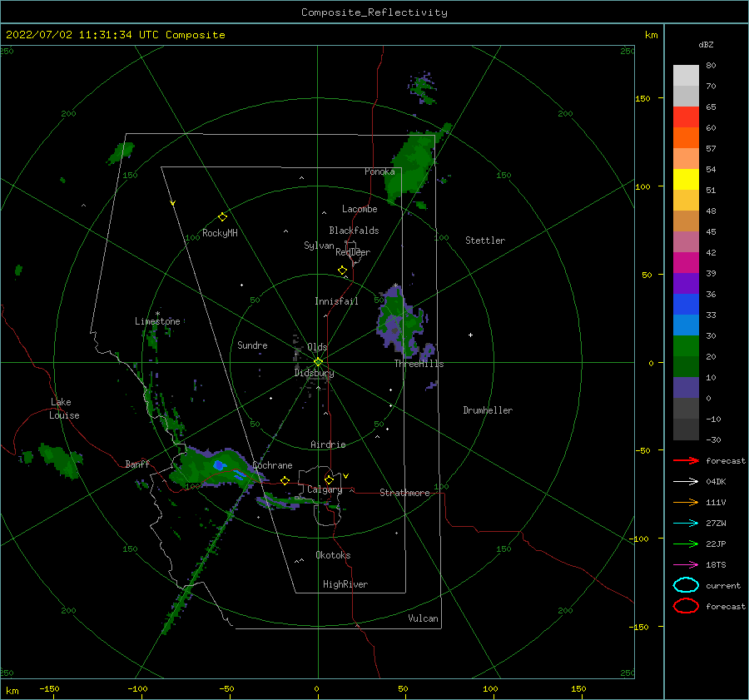
Task: Click the Didsbury city label
Action: [x=314, y=373]
